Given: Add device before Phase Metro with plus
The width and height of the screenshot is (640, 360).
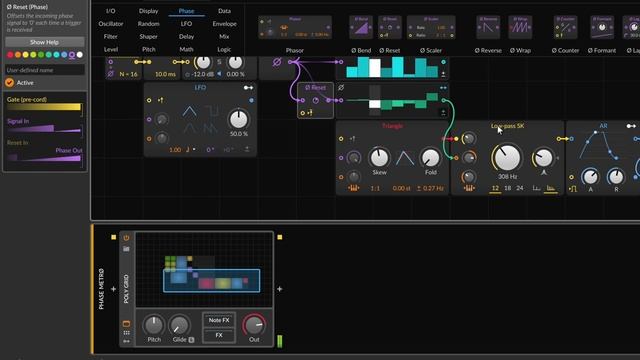Looking at the screenshot, I should click(x=113, y=289).
